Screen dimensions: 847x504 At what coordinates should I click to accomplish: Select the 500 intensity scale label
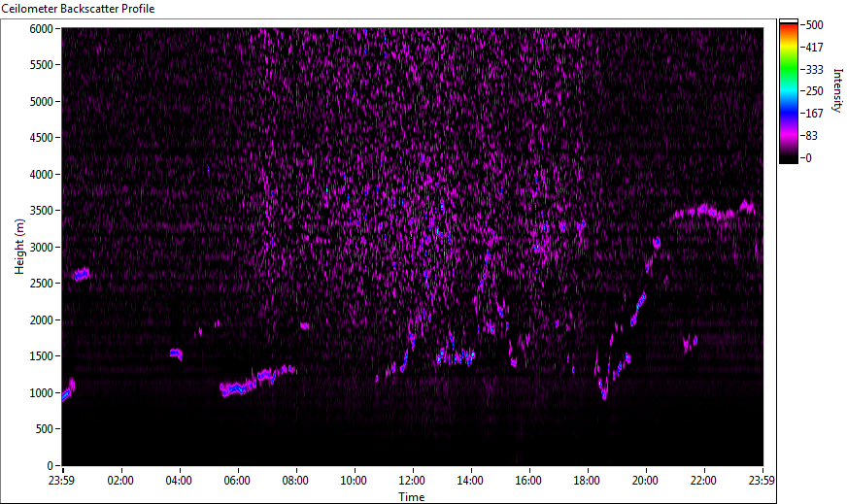(x=814, y=25)
